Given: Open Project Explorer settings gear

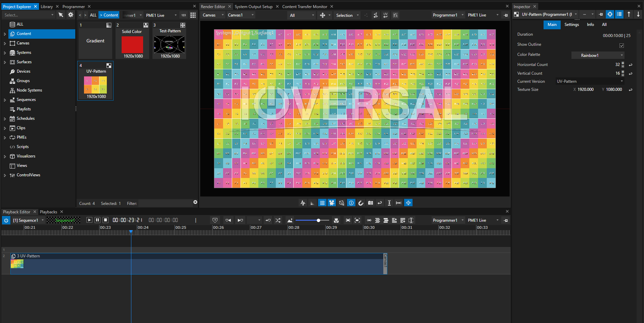Looking at the screenshot, I should [x=71, y=15].
